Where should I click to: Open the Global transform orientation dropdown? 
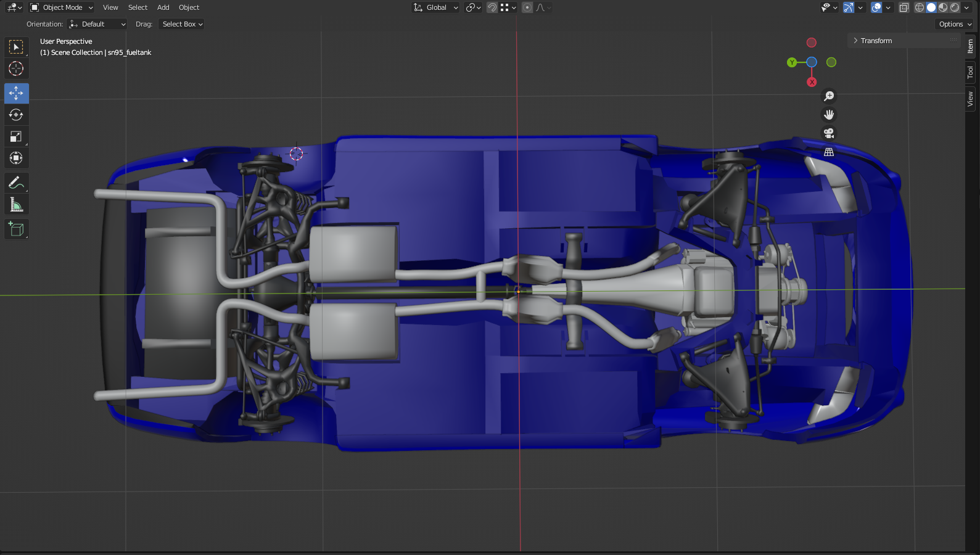tap(436, 7)
